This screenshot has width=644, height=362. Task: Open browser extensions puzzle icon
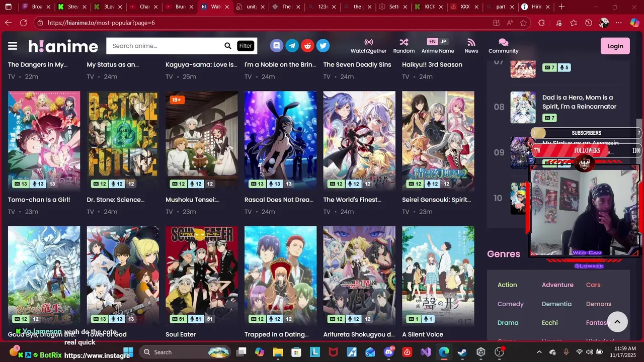(541, 23)
